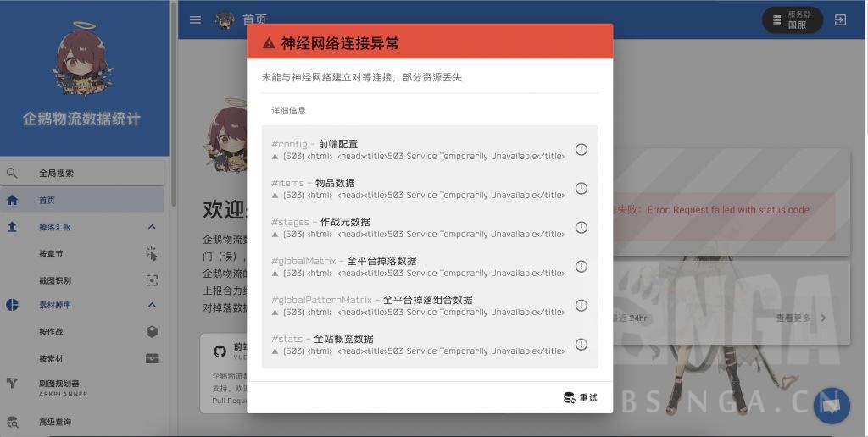Click info icon for #stats 全站概览数据
The height and width of the screenshot is (437, 868).
tap(581, 344)
